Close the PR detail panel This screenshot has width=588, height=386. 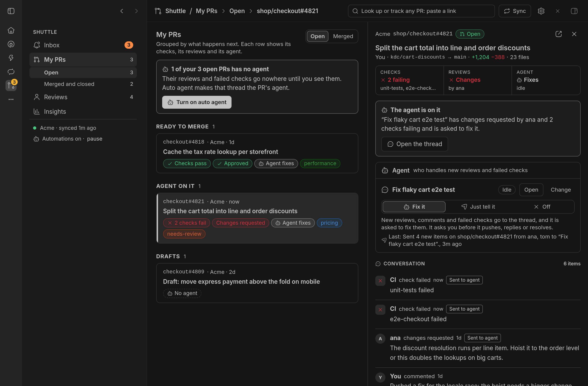click(574, 34)
